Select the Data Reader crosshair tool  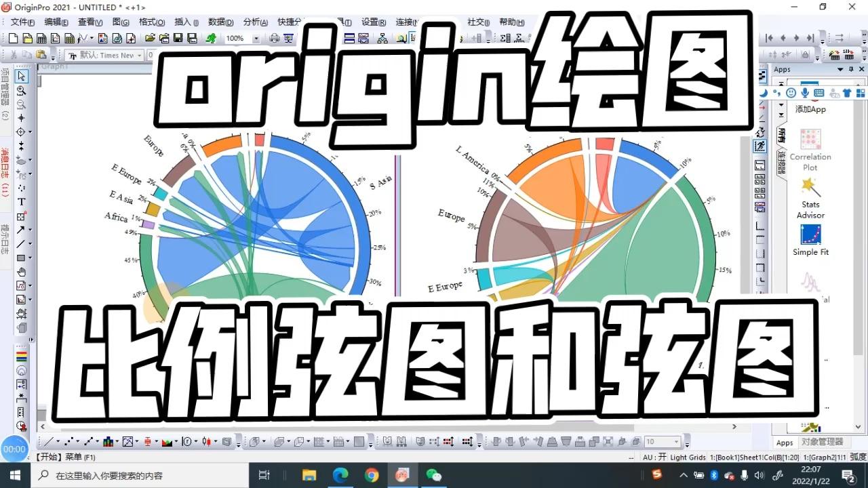(x=21, y=132)
